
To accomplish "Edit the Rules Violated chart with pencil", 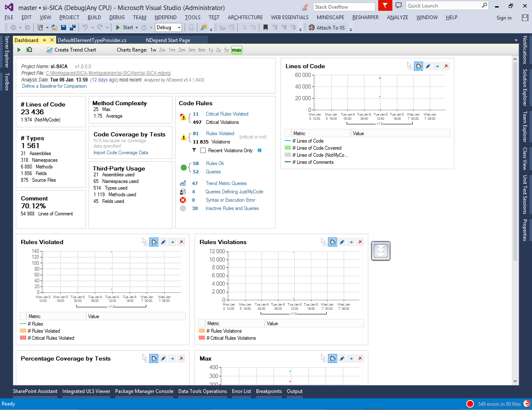I will 163,242.
